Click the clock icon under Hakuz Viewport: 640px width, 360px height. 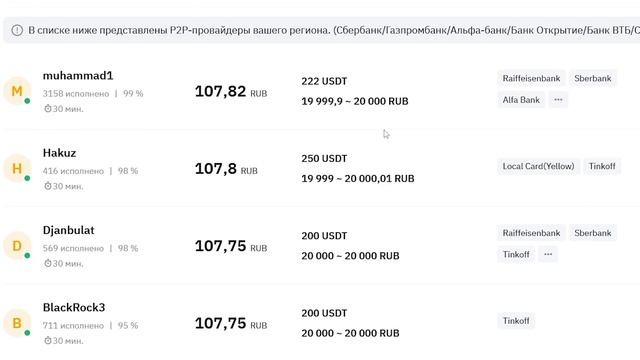(x=48, y=186)
